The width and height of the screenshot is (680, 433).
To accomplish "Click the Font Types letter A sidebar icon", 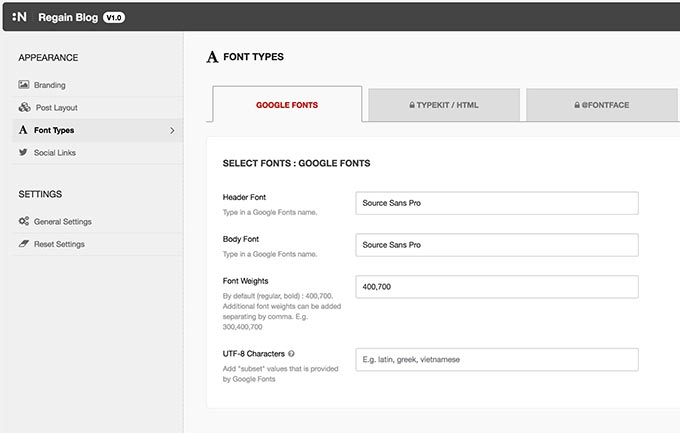I will [x=23, y=130].
